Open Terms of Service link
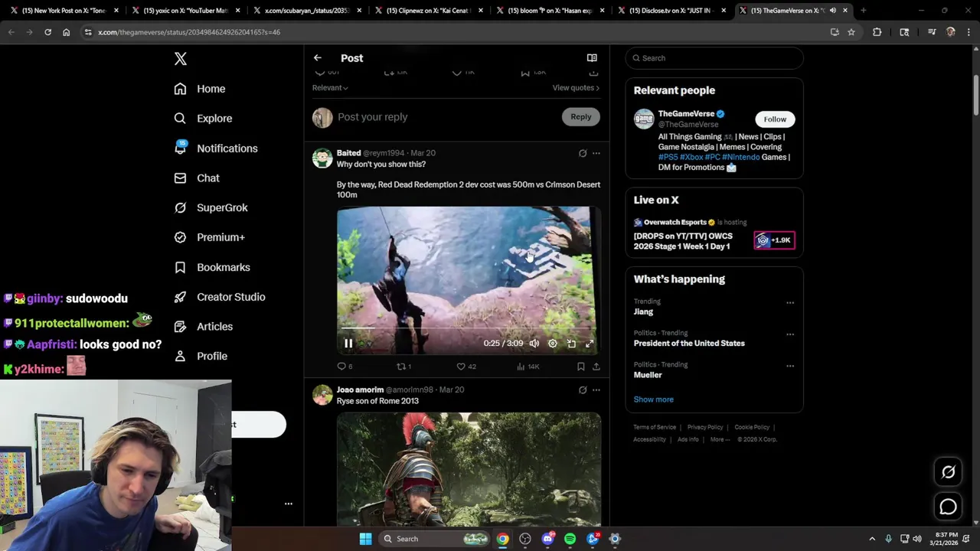980x551 pixels. (x=655, y=427)
